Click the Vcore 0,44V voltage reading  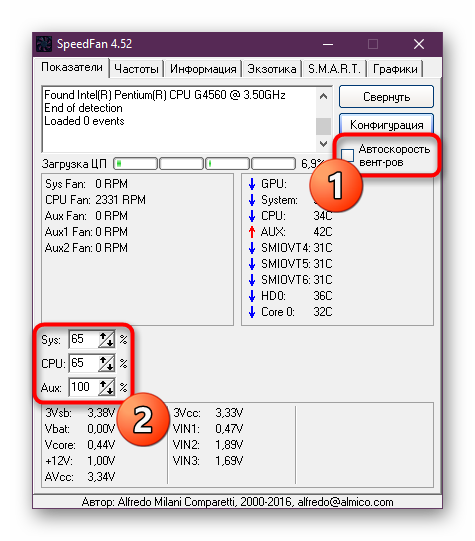(80, 445)
